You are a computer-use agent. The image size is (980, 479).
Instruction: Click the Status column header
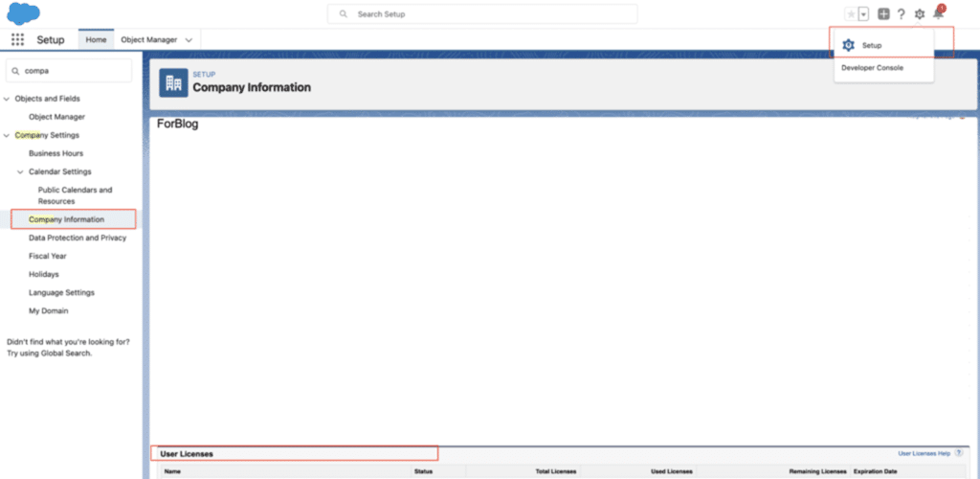pos(423,471)
